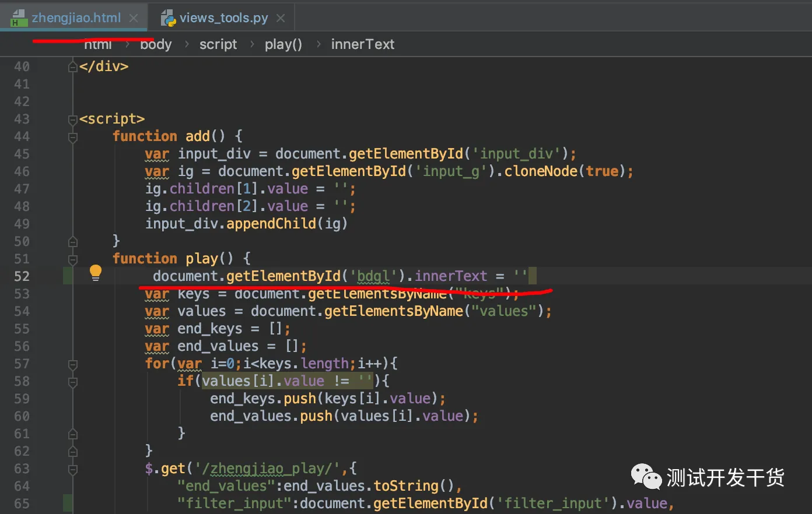The height and width of the screenshot is (514, 812).
Task: Click 'bdgl' string on line 52
Action: click(x=373, y=276)
